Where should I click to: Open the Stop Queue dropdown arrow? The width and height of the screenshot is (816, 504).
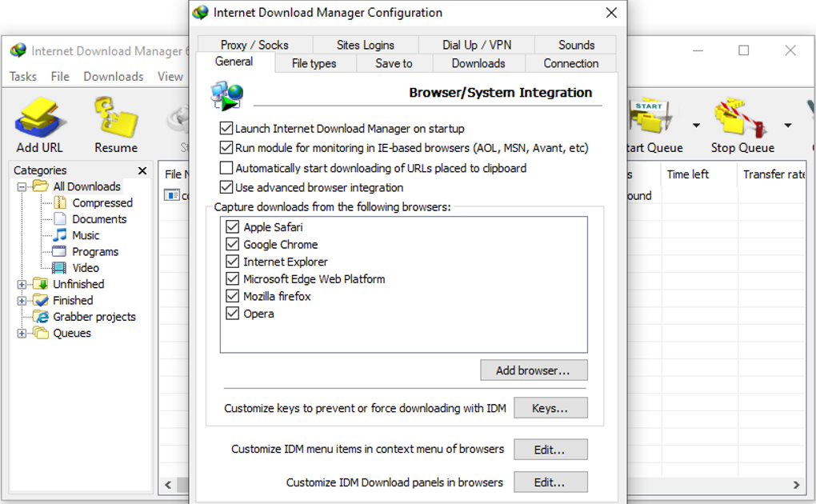[x=788, y=126]
